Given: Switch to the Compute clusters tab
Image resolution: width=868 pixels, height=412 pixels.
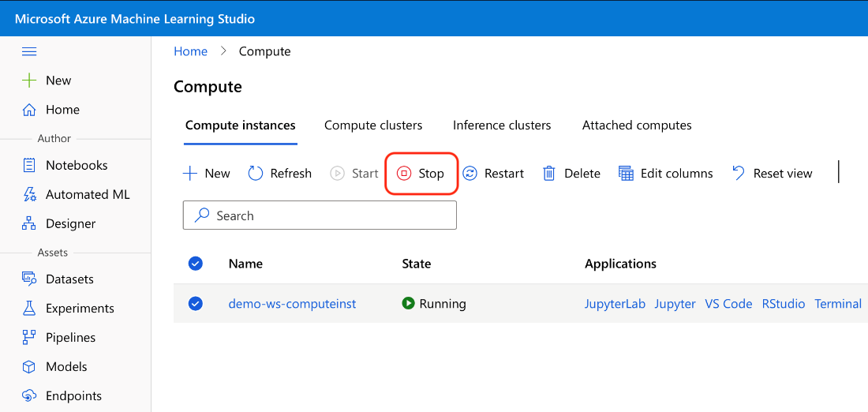Looking at the screenshot, I should 373,125.
